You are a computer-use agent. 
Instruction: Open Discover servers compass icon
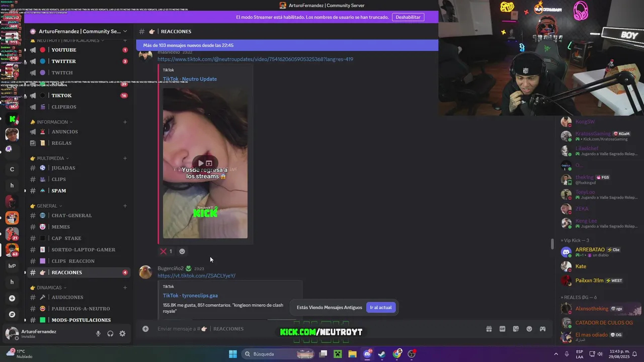coord(12,314)
